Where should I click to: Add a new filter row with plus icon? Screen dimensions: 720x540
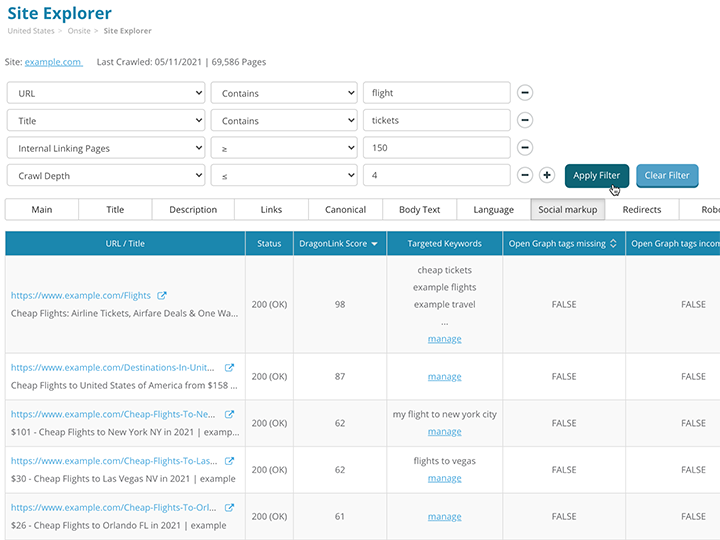pos(547,175)
